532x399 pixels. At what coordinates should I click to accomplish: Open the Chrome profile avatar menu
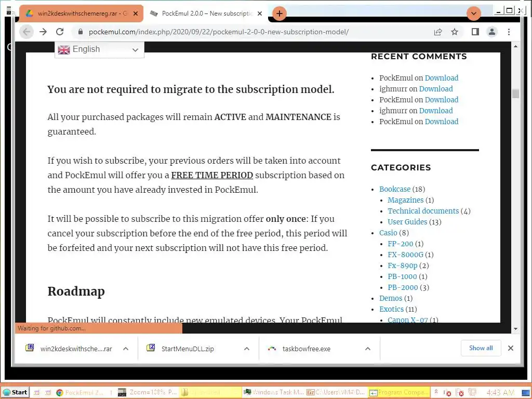click(491, 32)
